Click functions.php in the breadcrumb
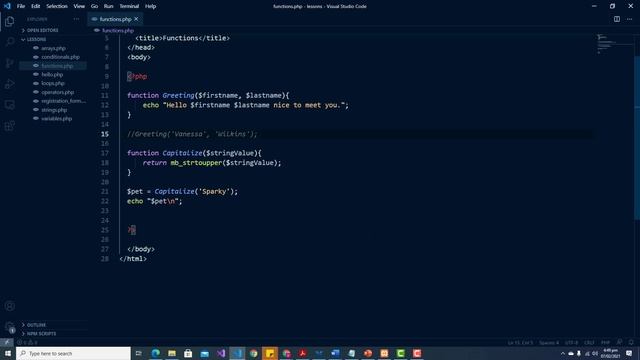Viewport: 640px width, 360px height. tap(118, 30)
